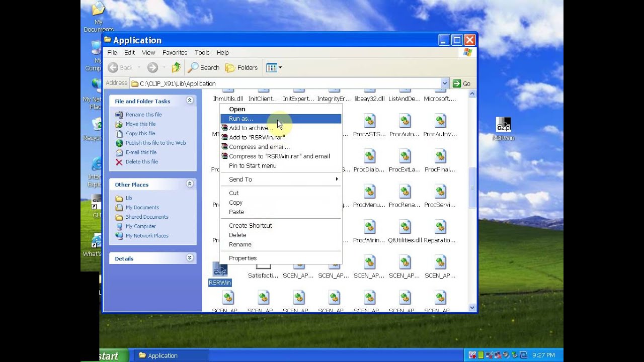Expand the Details panel
The width and height of the screenshot is (644, 362).
click(190, 258)
